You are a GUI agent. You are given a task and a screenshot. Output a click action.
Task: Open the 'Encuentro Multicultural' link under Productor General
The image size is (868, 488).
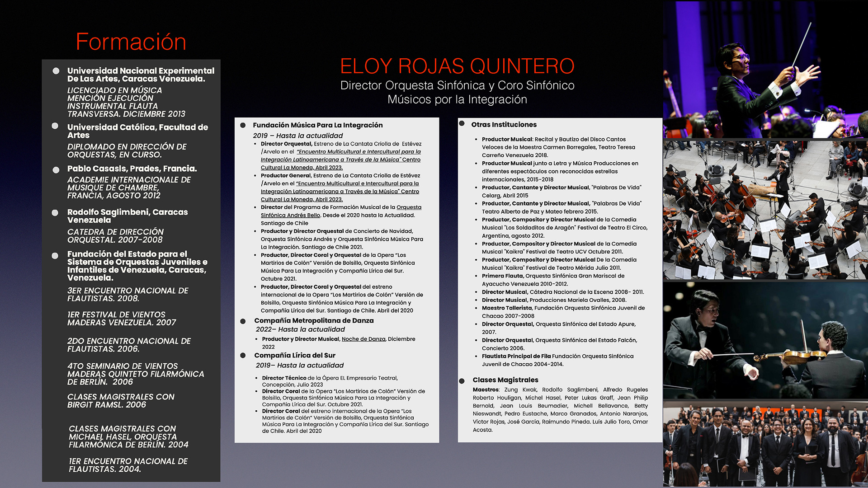pyautogui.click(x=340, y=191)
